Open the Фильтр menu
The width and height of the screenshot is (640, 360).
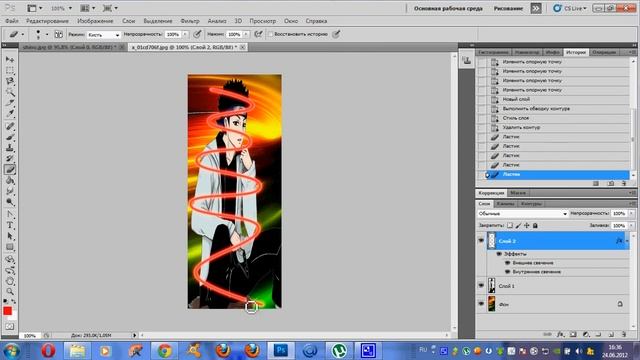coord(190,21)
